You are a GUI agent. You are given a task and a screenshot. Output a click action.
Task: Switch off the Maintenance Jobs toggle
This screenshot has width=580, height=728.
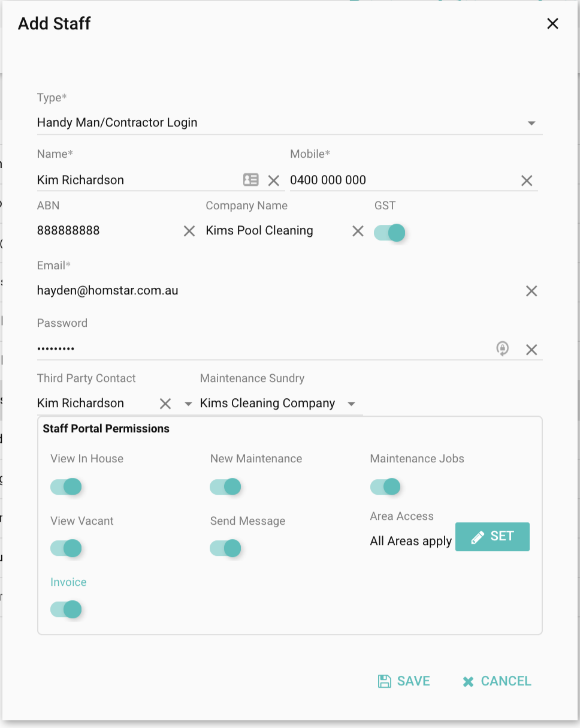point(385,486)
